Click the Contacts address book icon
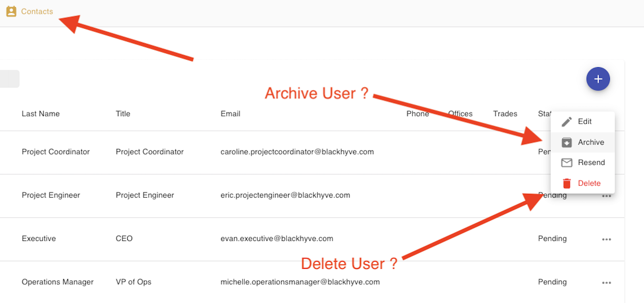This screenshot has width=644, height=303. (x=11, y=12)
